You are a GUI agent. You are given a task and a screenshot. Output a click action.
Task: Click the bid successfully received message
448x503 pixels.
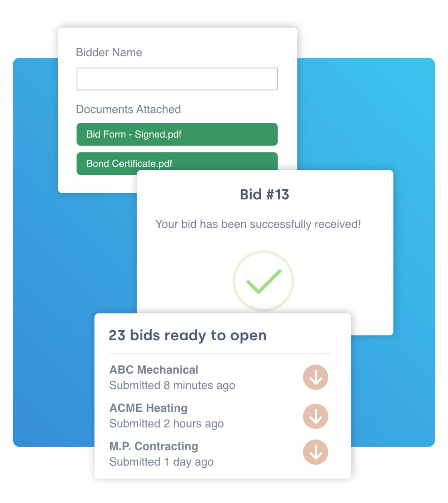pos(258,224)
